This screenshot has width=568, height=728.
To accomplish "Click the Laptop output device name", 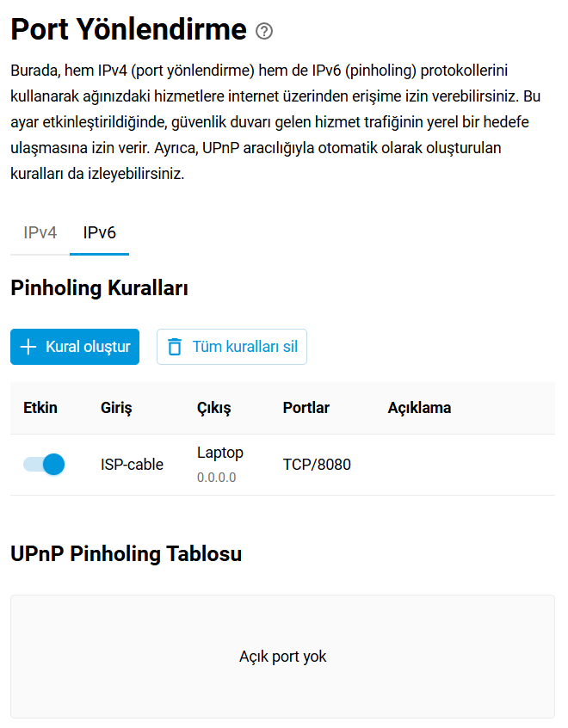I will [220, 453].
